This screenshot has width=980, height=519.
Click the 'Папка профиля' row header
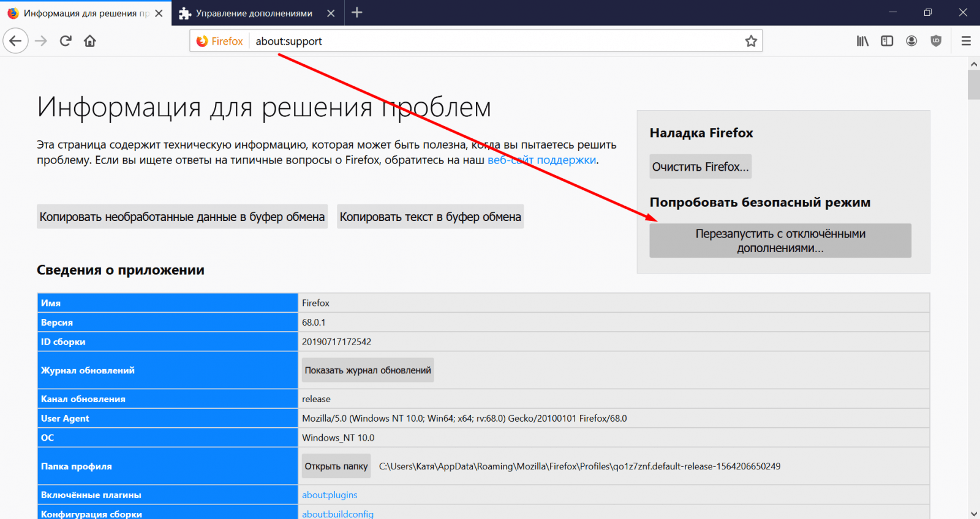168,466
